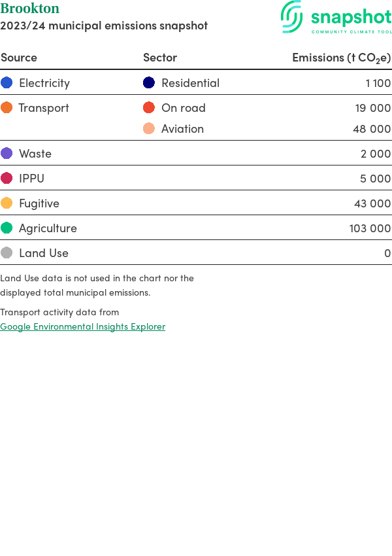Click the navy Residential sector dot
Screen dimensions: 392x556
click(x=149, y=82)
